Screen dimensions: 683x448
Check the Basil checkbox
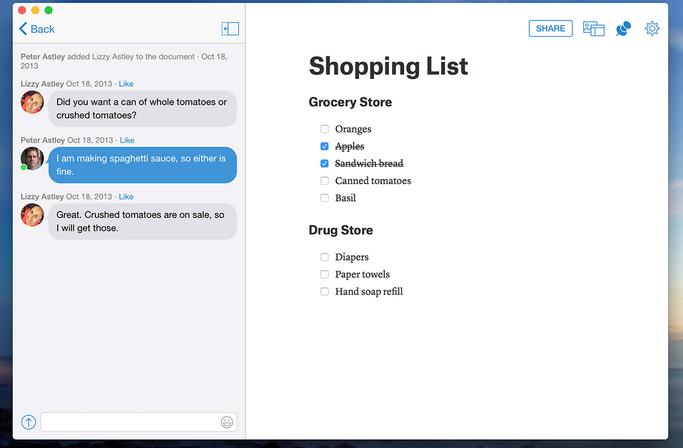325,198
